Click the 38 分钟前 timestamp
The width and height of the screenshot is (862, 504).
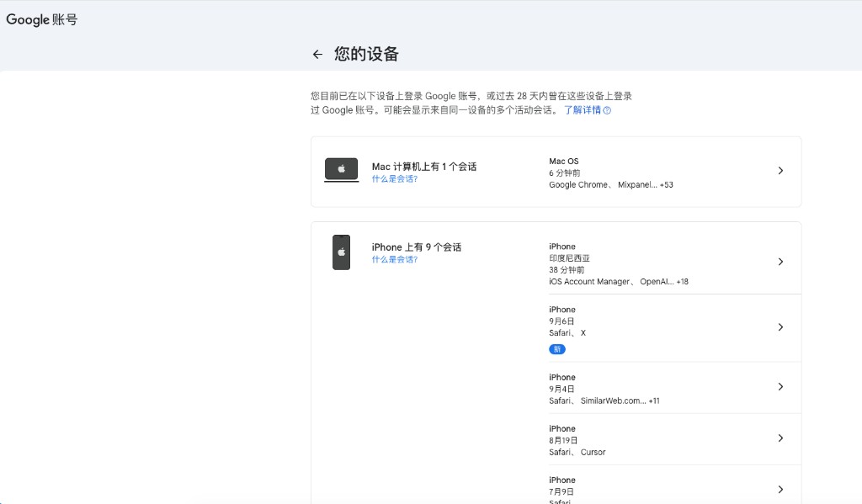[567, 270]
